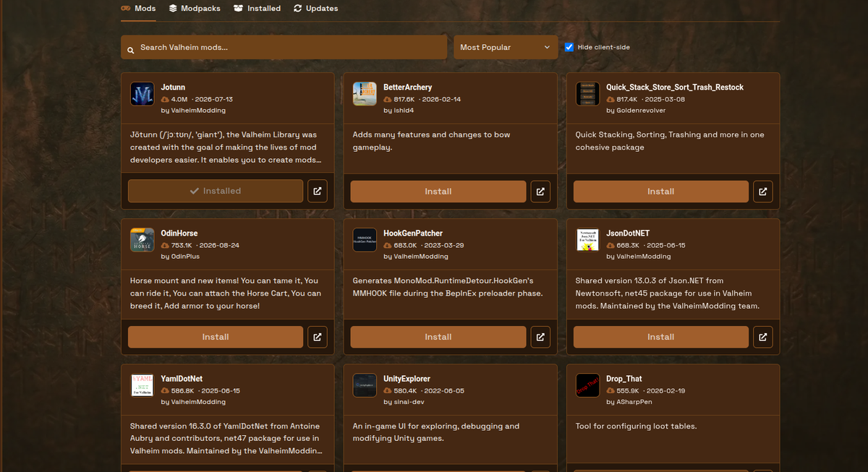The image size is (868, 472).
Task: Switch to the Installed tab
Action: pos(258,9)
